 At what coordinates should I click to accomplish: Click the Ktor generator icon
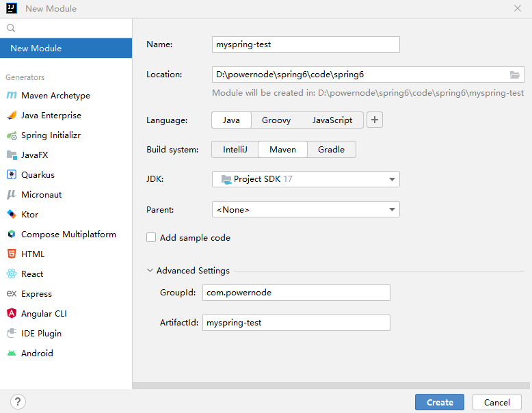pos(12,215)
